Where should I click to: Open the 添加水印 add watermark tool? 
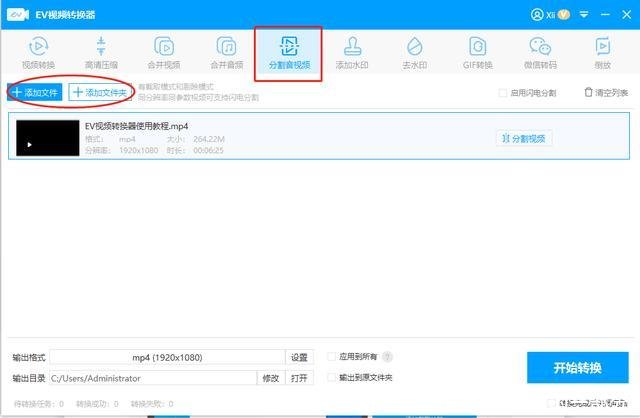pos(352,53)
